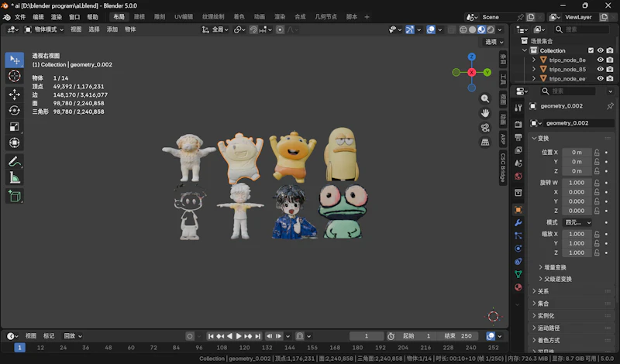Open the World properties tab

518,177
